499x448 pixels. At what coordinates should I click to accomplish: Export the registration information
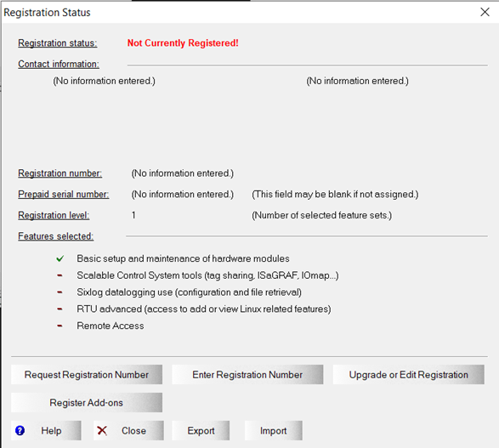201,430
